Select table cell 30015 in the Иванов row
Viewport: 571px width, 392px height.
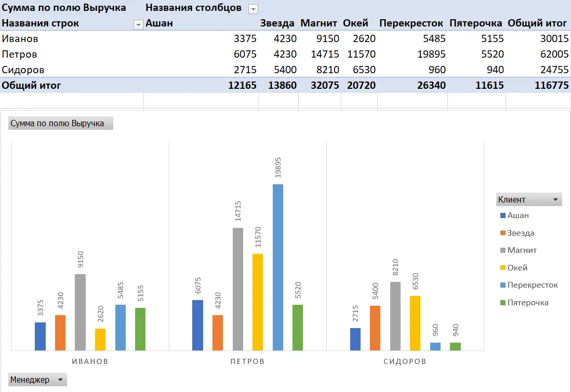coord(554,38)
